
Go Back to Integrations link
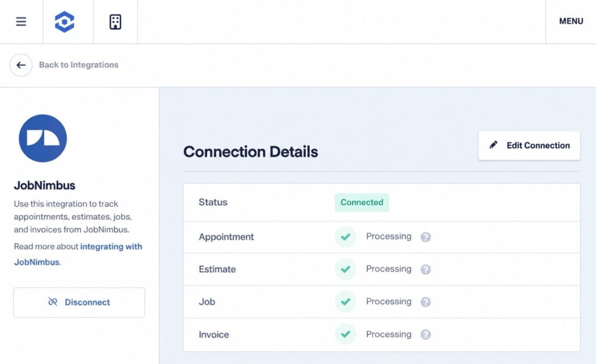79,65
